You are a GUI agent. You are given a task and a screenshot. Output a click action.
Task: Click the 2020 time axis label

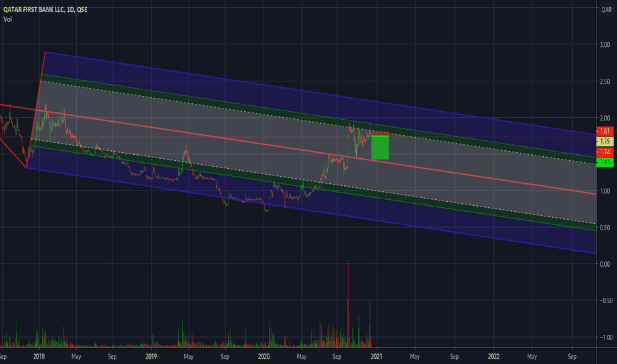tap(263, 357)
